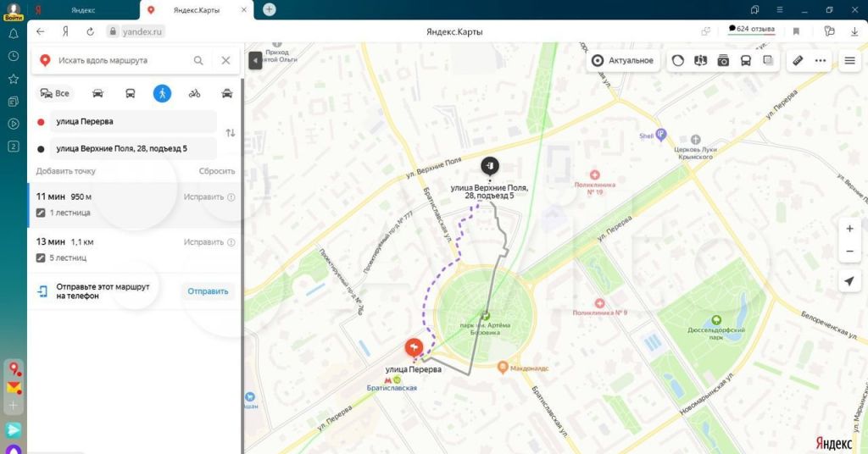Viewport: 868px width, 454px height.
Task: Click the Дюссельдорфский парк marker
Action: point(716,320)
